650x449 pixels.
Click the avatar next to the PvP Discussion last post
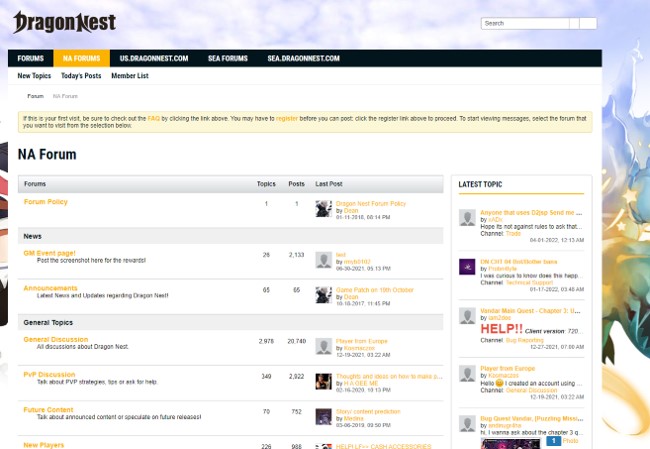(323, 381)
